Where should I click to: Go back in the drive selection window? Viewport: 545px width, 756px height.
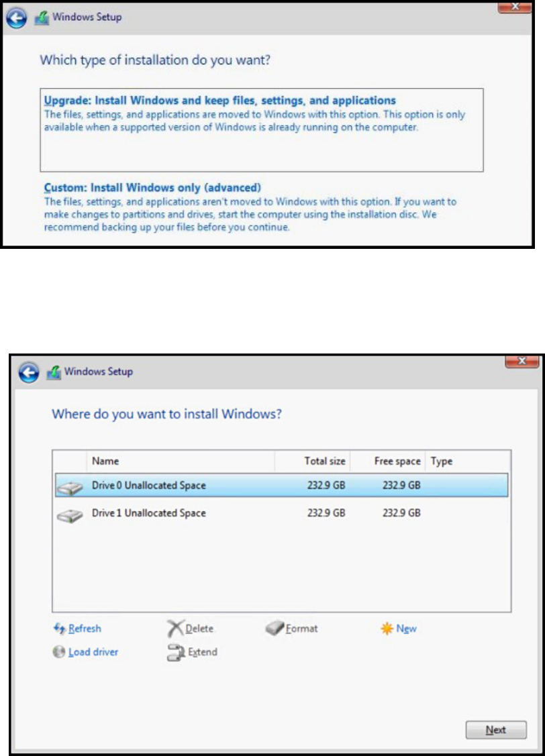(x=29, y=373)
